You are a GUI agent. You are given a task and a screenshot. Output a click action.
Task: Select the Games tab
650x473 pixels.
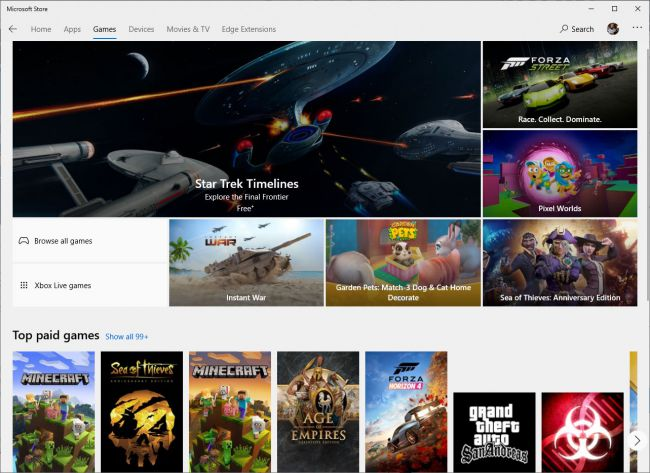(104, 29)
